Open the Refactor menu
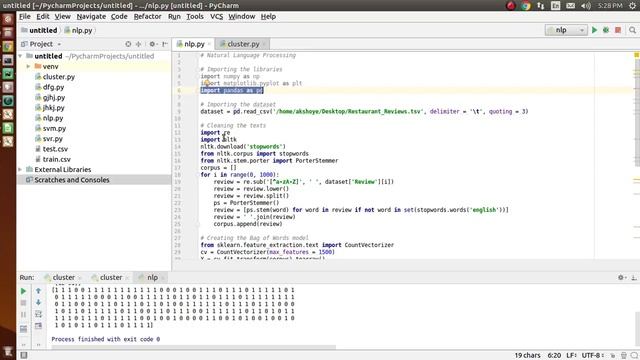Screen dimensions: 640x360 147,16
